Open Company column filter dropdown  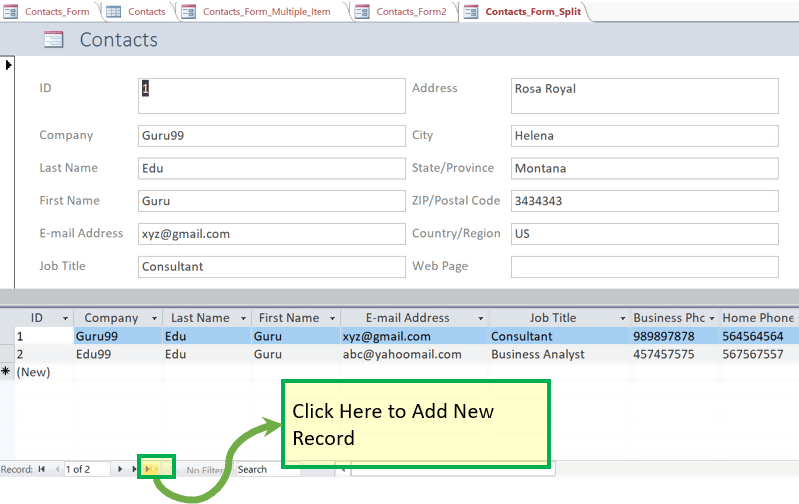click(154, 319)
